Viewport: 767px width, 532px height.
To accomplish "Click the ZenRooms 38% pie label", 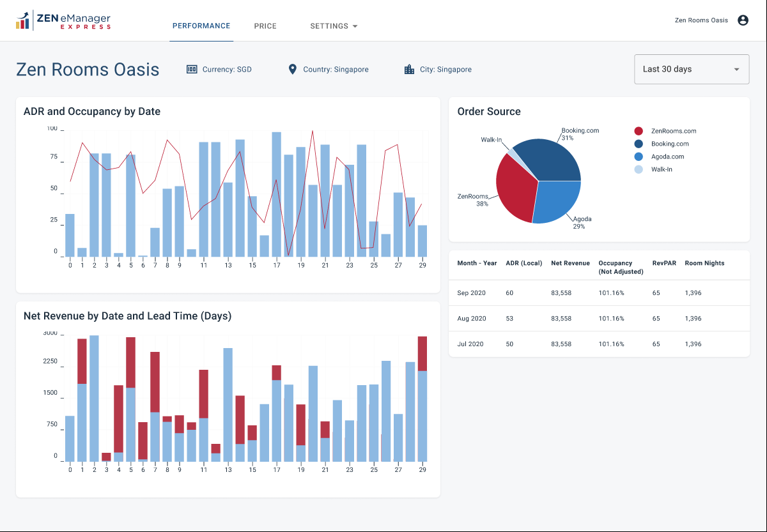I will tap(474, 200).
